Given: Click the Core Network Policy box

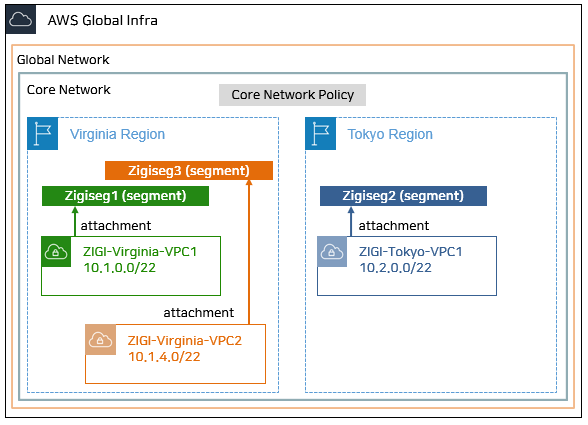Looking at the screenshot, I should point(292,95).
